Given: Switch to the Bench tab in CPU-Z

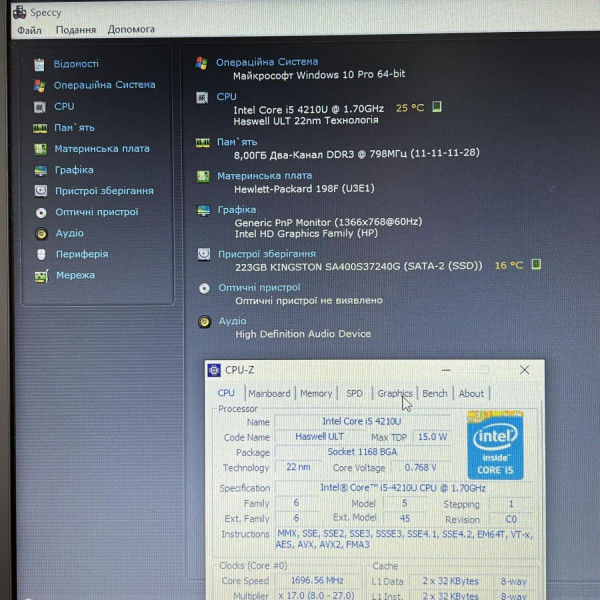Looking at the screenshot, I should (435, 393).
